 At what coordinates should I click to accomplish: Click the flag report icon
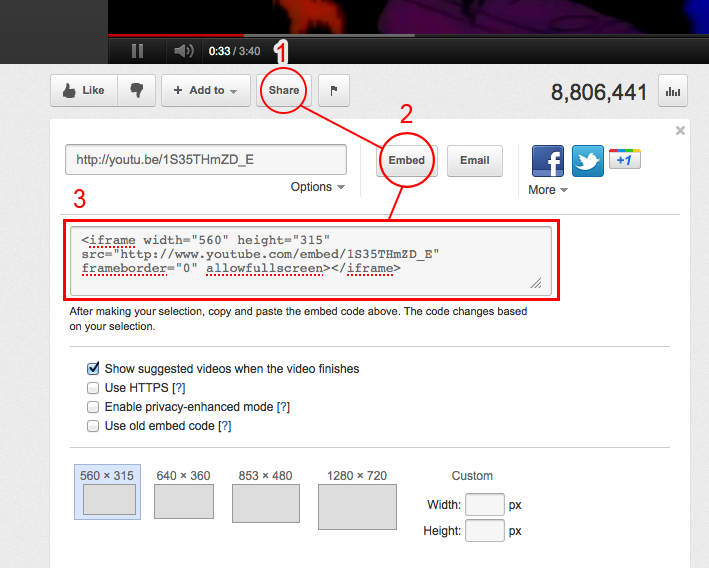[x=334, y=90]
